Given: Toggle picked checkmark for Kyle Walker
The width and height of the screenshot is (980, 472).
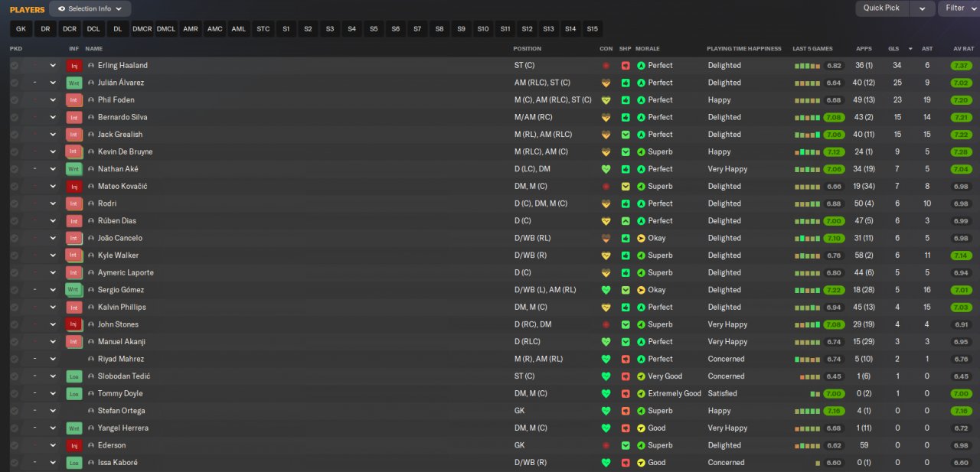Looking at the screenshot, I should point(15,256).
